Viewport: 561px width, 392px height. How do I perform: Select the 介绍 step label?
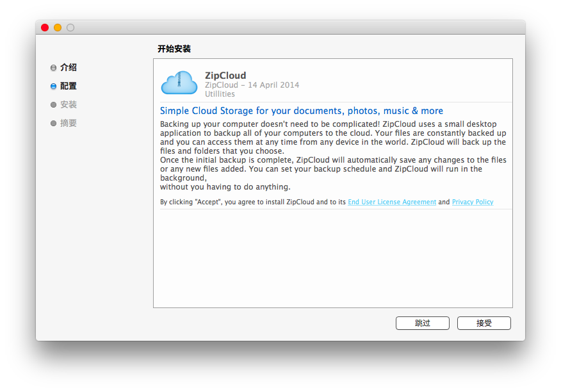69,68
